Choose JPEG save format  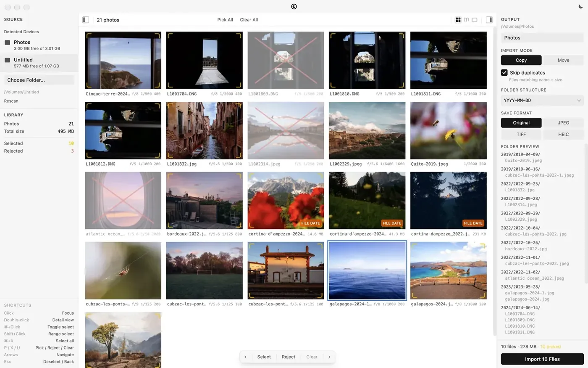pyautogui.click(x=564, y=123)
